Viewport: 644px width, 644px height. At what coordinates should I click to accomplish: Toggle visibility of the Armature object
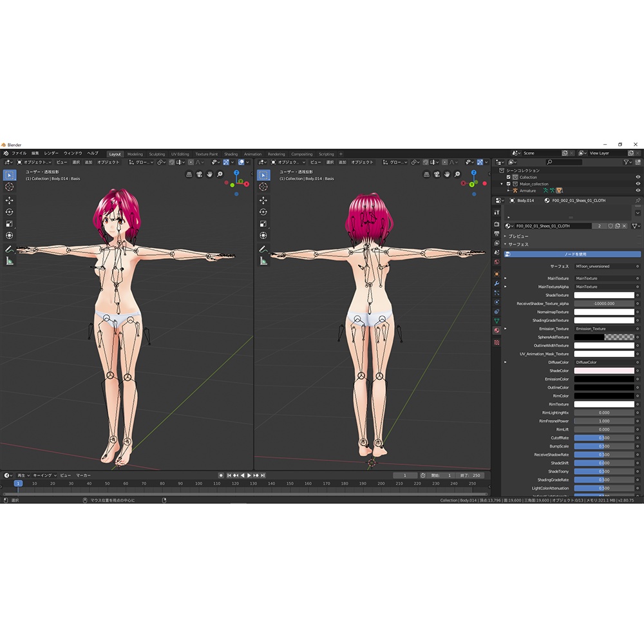tap(637, 191)
